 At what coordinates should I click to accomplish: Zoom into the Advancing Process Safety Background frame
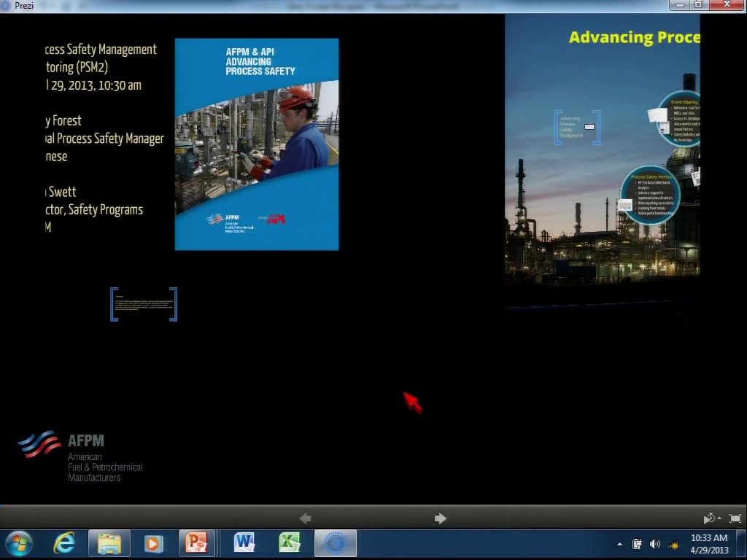click(577, 127)
